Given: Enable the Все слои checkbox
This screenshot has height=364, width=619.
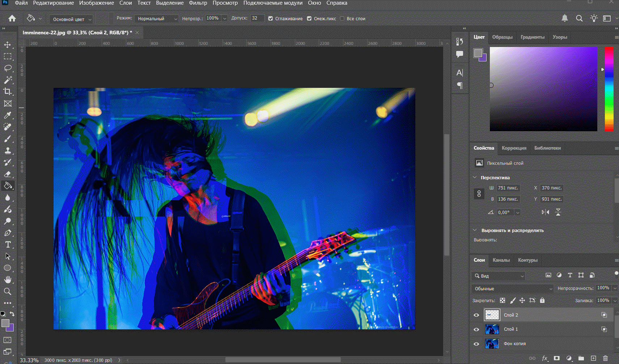Looking at the screenshot, I should [342, 19].
